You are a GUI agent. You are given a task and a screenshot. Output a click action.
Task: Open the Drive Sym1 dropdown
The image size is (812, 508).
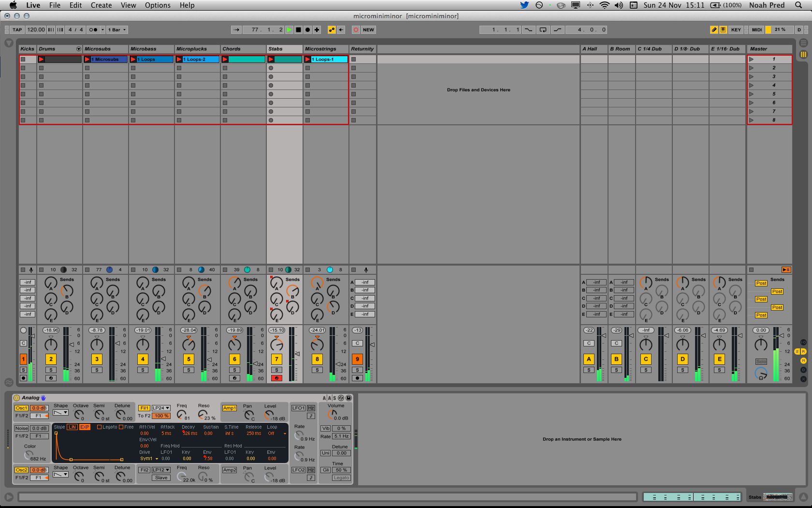coord(149,459)
